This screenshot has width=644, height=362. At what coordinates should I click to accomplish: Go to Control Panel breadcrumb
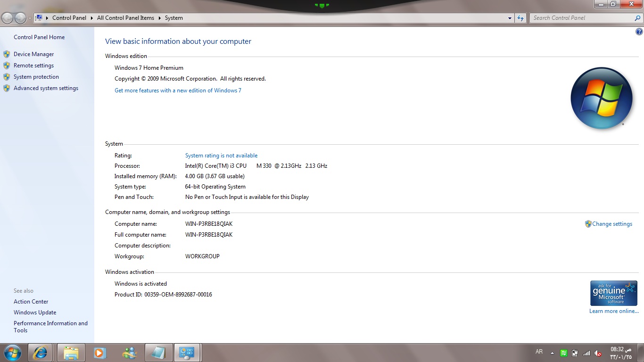point(69,18)
